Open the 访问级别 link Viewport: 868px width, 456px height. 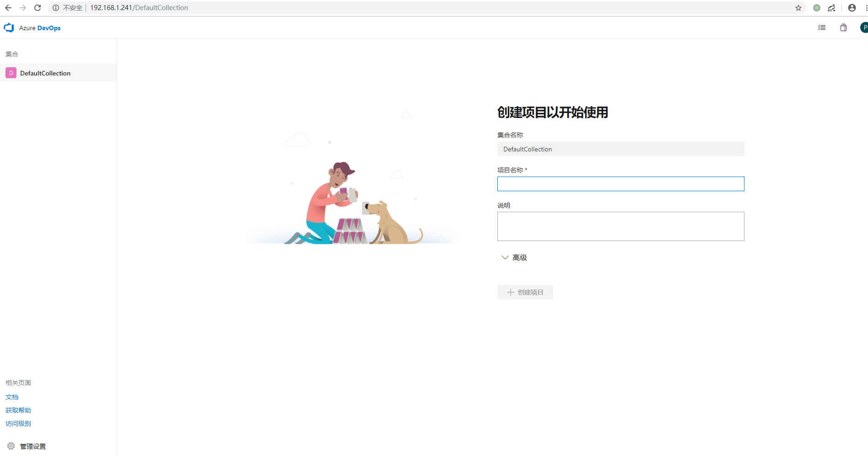18,424
